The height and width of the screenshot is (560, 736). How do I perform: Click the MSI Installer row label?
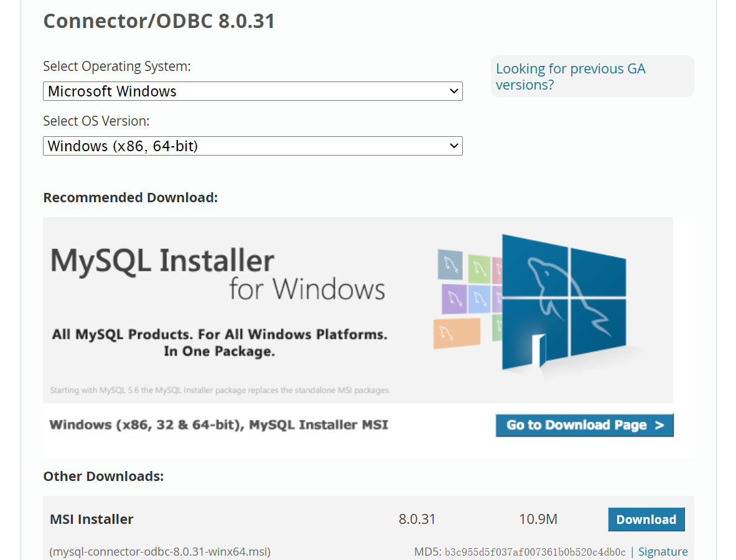[91, 520]
